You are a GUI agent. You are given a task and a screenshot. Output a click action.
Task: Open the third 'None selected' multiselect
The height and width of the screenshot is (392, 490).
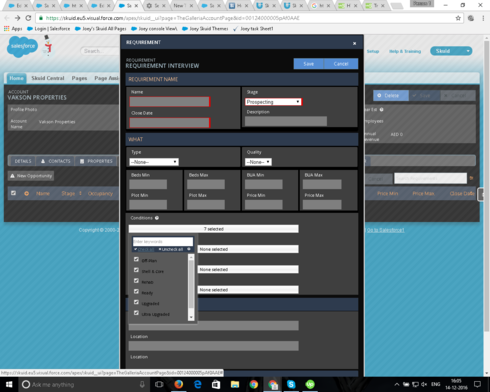point(248,290)
